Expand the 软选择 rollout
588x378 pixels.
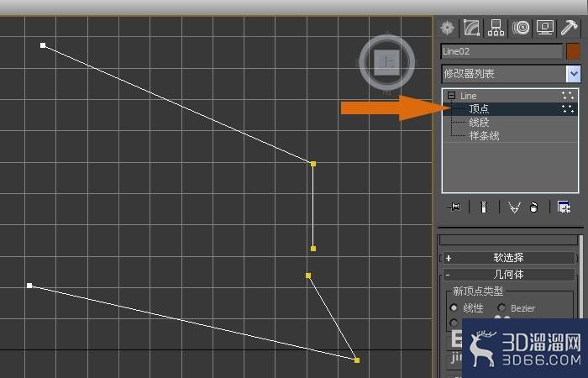[x=508, y=258]
